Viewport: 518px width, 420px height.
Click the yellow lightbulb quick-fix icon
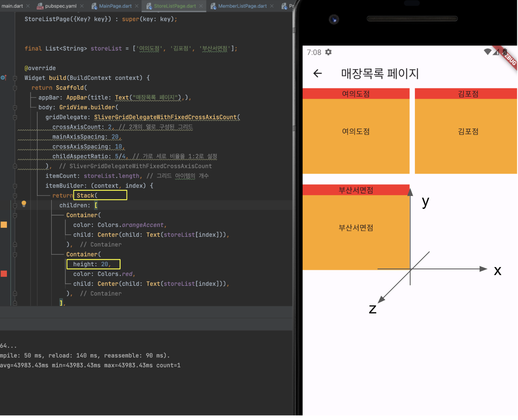click(x=24, y=203)
